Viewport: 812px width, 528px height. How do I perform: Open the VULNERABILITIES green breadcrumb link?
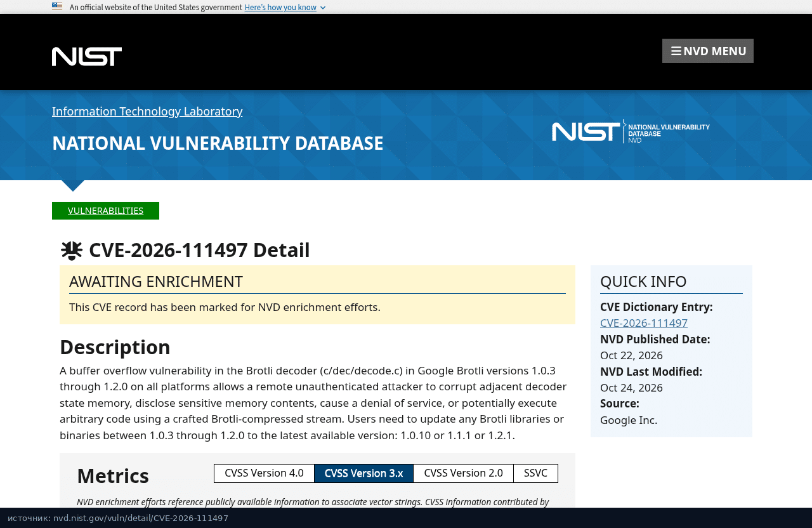coord(105,211)
